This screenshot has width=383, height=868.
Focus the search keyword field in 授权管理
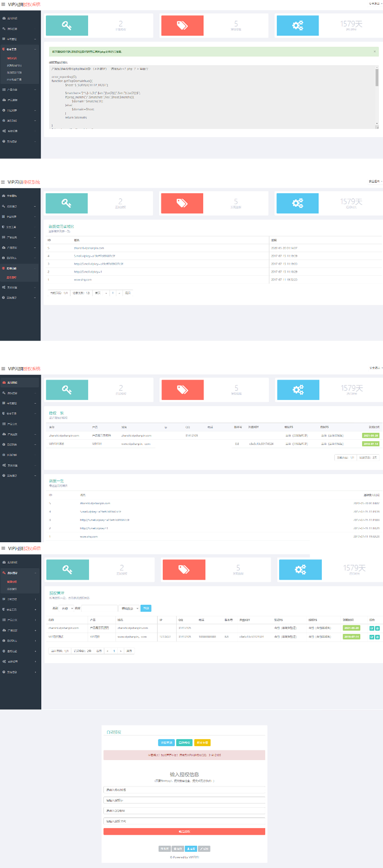coord(100,608)
